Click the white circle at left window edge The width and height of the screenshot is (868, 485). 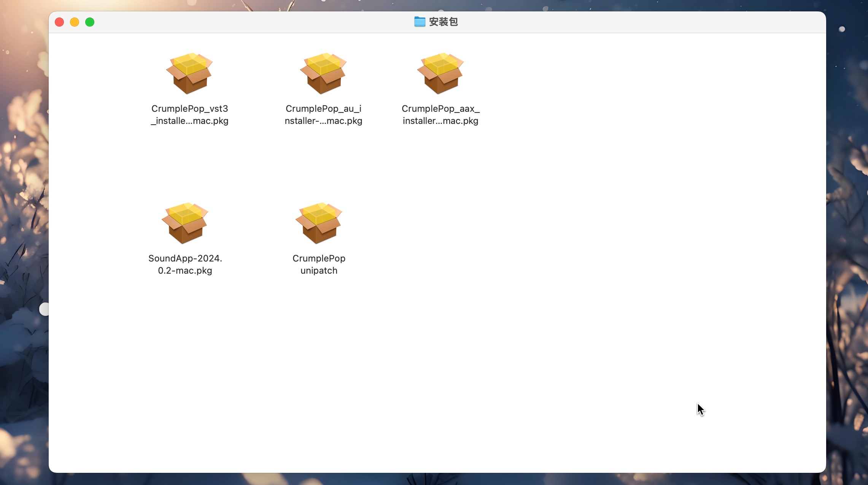pyautogui.click(x=44, y=309)
